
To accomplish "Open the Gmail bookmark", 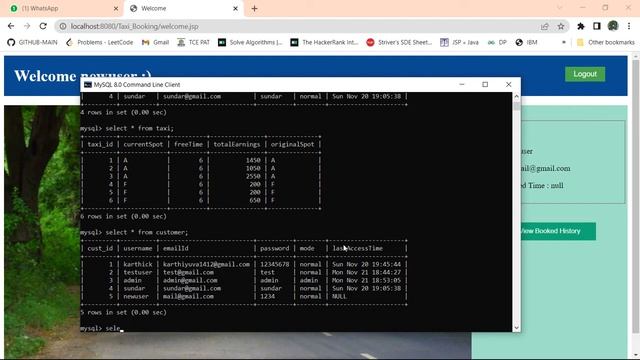I will click(156, 42).
